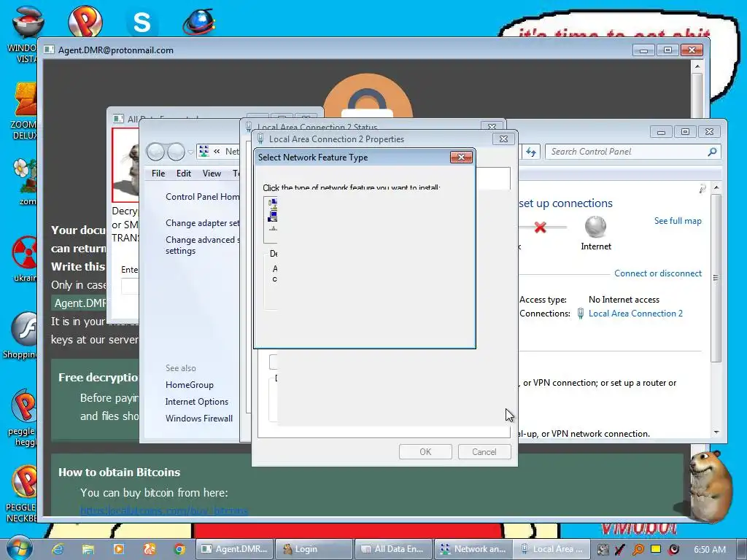Click the Internet globe icon in network map
The width and height of the screenshot is (747, 560).
click(x=595, y=227)
